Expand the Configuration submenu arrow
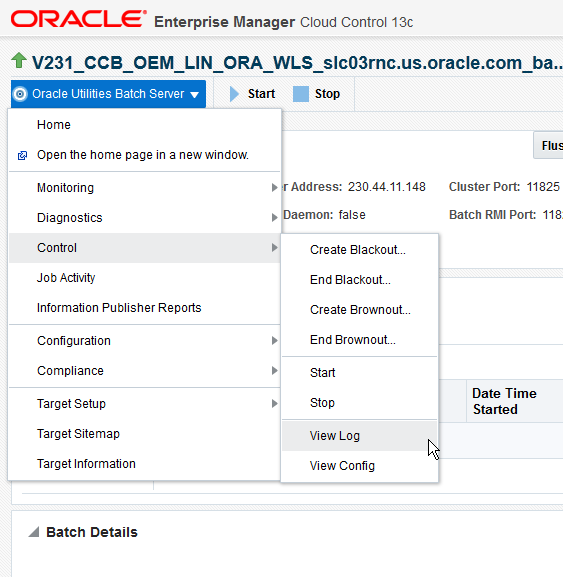Image resolution: width=563 pixels, height=577 pixels. coord(274,341)
